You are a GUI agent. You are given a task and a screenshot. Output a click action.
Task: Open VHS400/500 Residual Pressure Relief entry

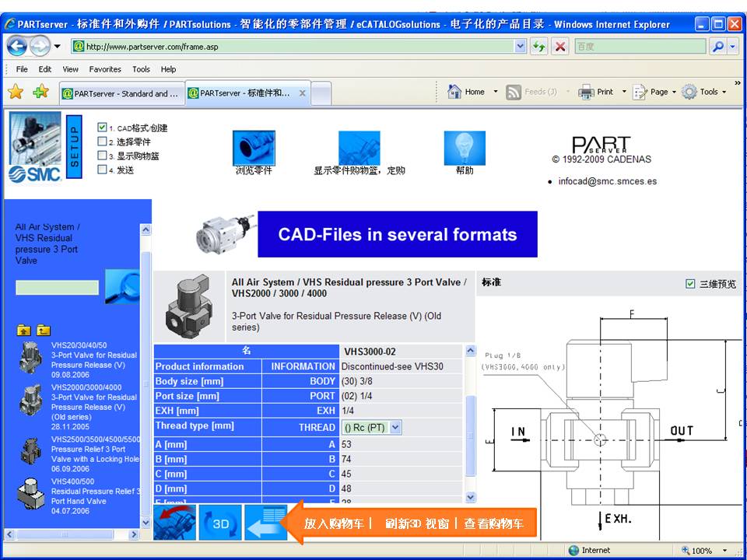(x=79, y=495)
